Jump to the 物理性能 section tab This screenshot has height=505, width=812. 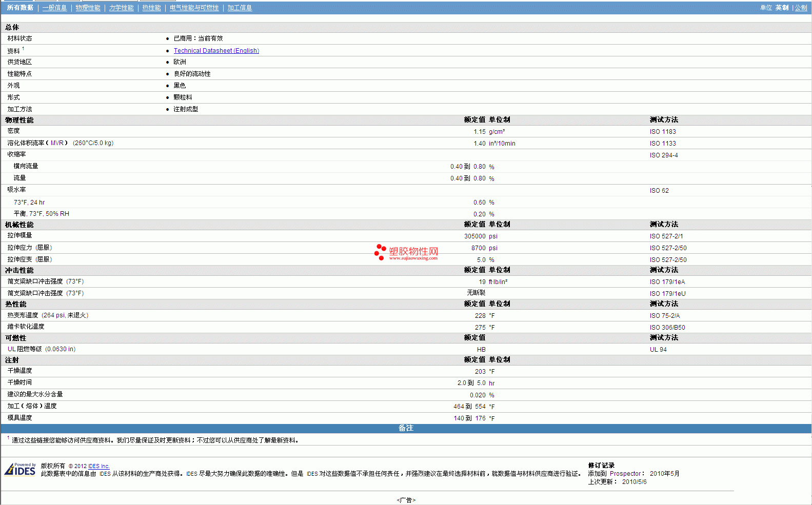click(88, 8)
